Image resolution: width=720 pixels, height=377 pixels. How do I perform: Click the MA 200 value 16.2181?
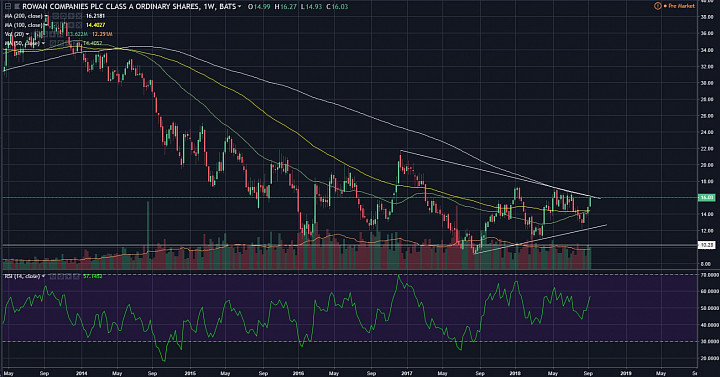(95, 16)
